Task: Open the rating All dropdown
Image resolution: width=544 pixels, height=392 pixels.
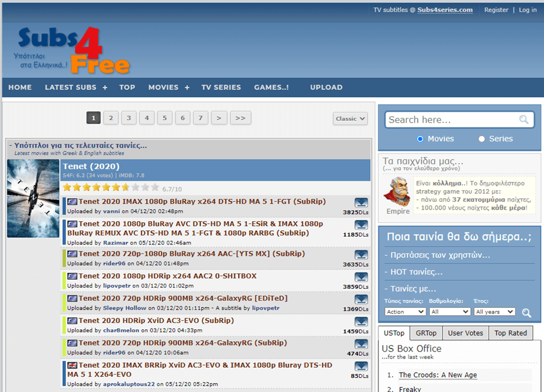Action: pos(450,312)
